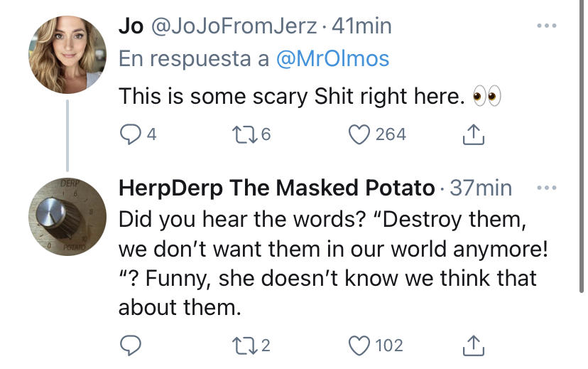
Task: Like HerpDerp's tweet with 102 likes
Action: point(359,345)
